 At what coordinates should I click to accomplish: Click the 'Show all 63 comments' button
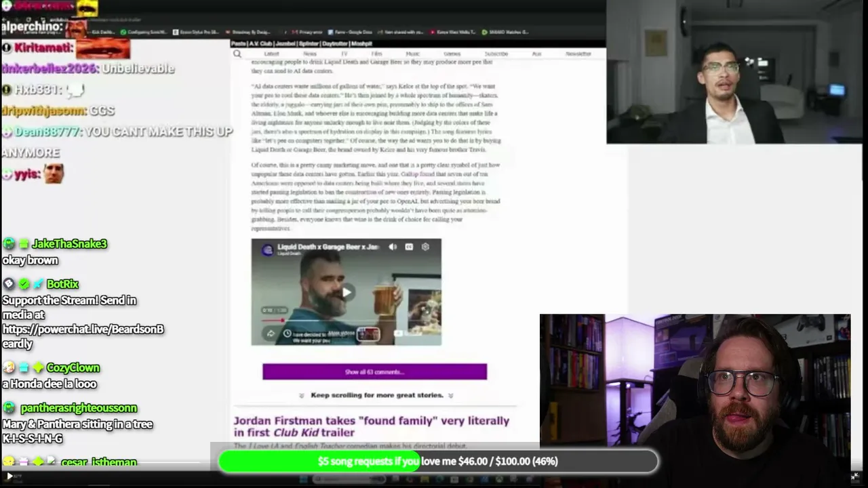(374, 371)
